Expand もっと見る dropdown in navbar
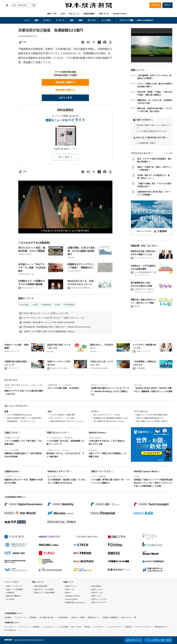 tap(107, 20)
